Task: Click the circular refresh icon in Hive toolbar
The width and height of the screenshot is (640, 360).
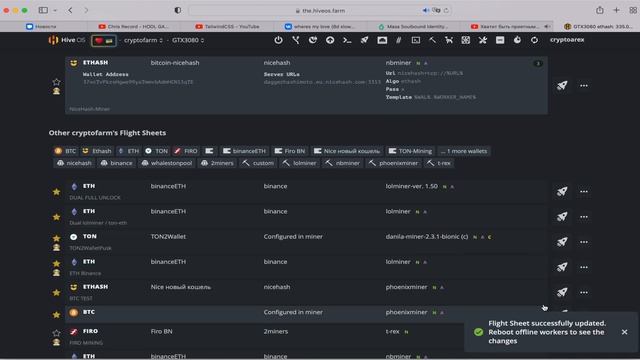Action: coord(534,40)
